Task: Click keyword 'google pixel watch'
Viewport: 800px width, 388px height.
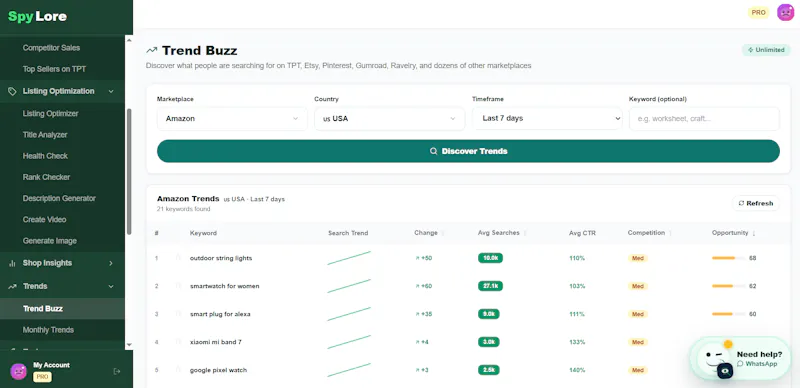Action: [218, 370]
